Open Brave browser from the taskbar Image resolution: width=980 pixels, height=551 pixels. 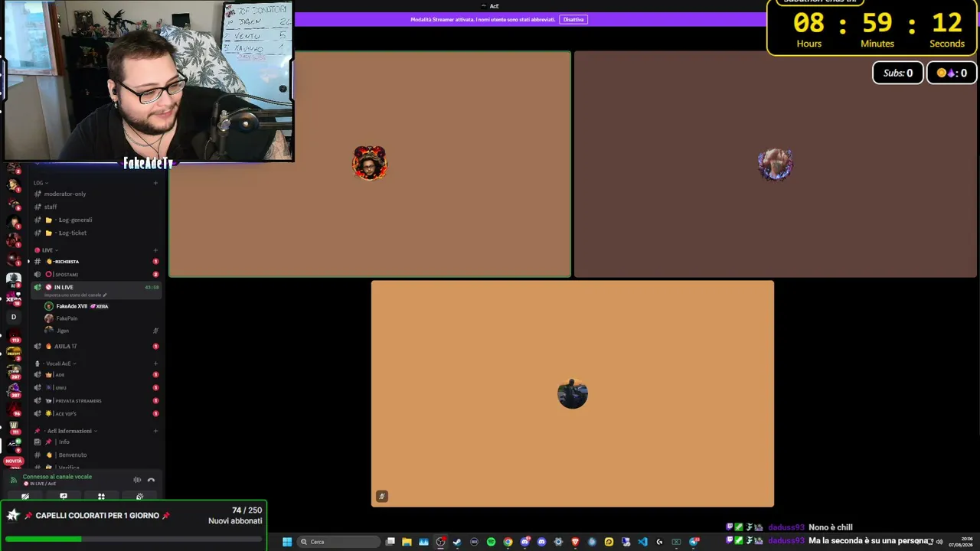(x=575, y=542)
